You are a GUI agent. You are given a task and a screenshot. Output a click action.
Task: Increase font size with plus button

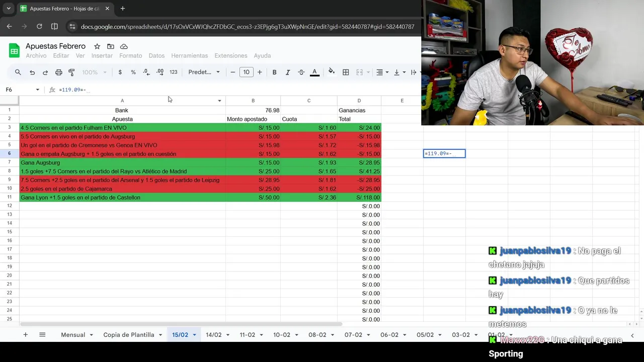260,72
